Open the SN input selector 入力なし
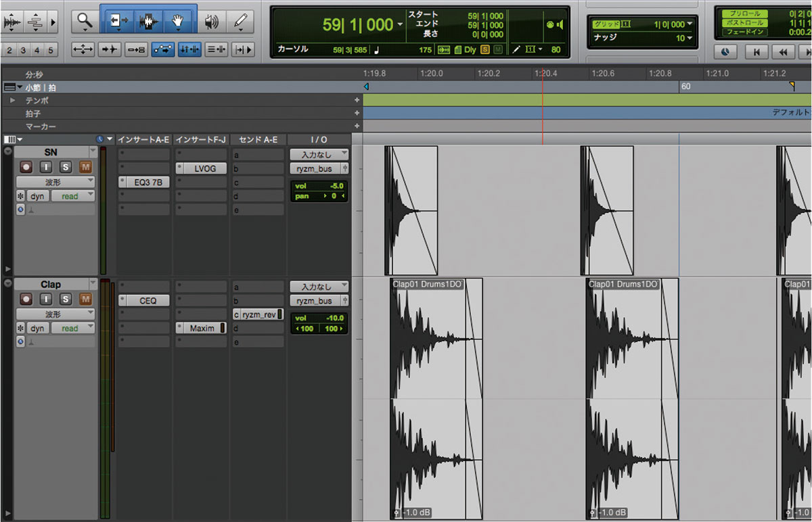 319,155
